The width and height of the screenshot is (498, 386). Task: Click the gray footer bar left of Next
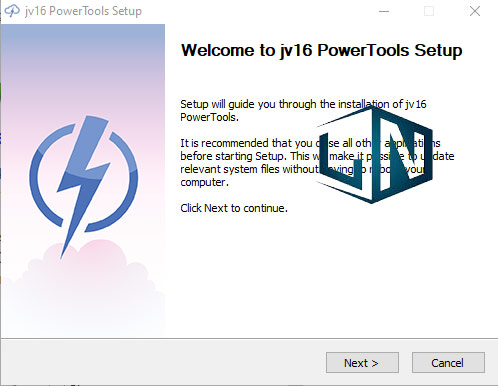163,362
